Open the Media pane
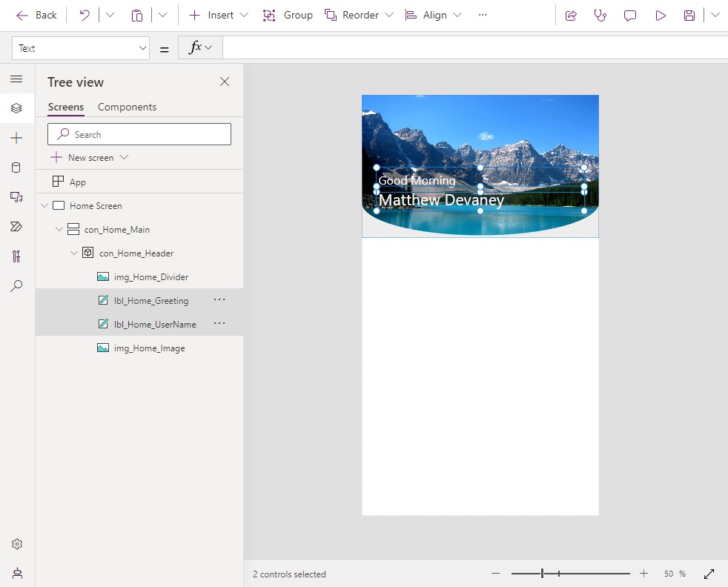 coord(16,196)
